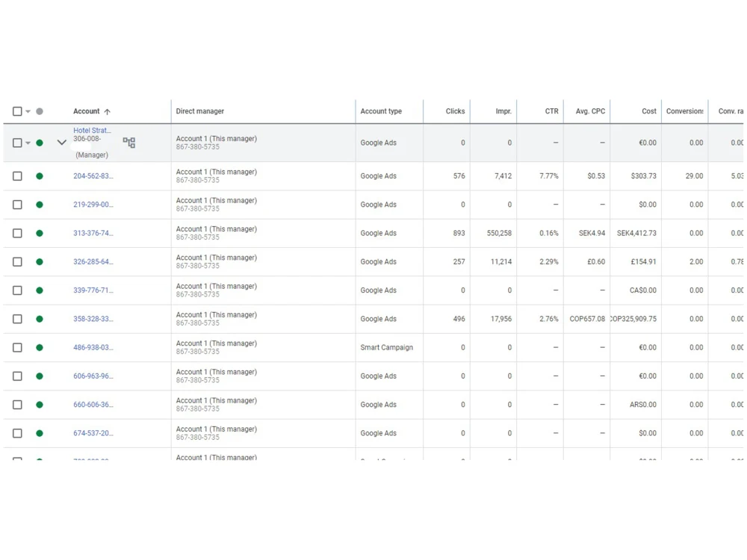Sort by Direct manager column header
The image size is (747, 560).
[x=199, y=111]
